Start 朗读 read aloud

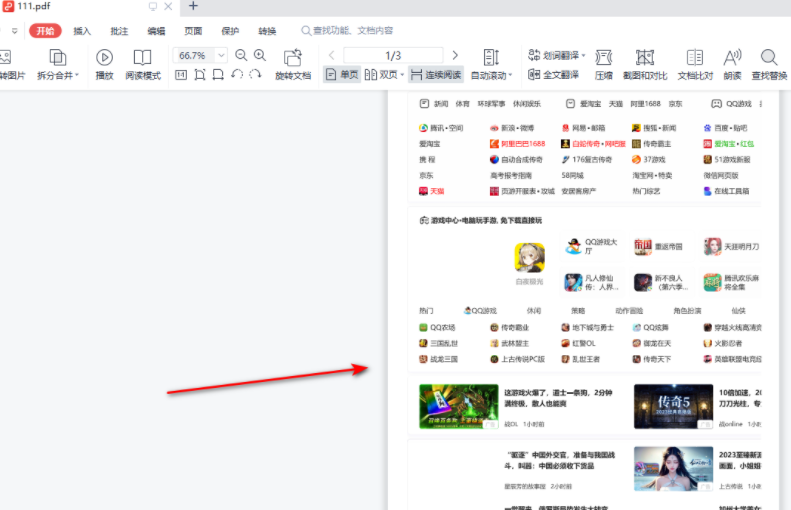tap(732, 65)
